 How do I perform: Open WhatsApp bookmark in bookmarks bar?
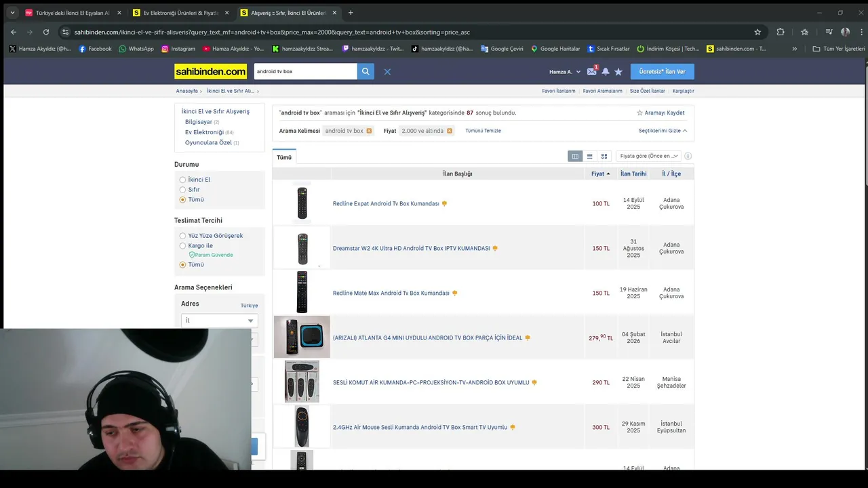[136, 49]
